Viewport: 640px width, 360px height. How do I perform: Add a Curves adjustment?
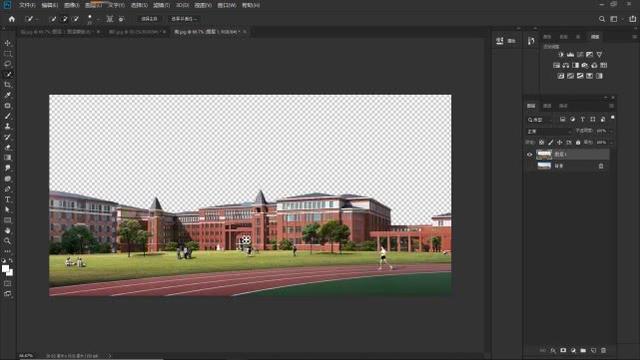580,54
